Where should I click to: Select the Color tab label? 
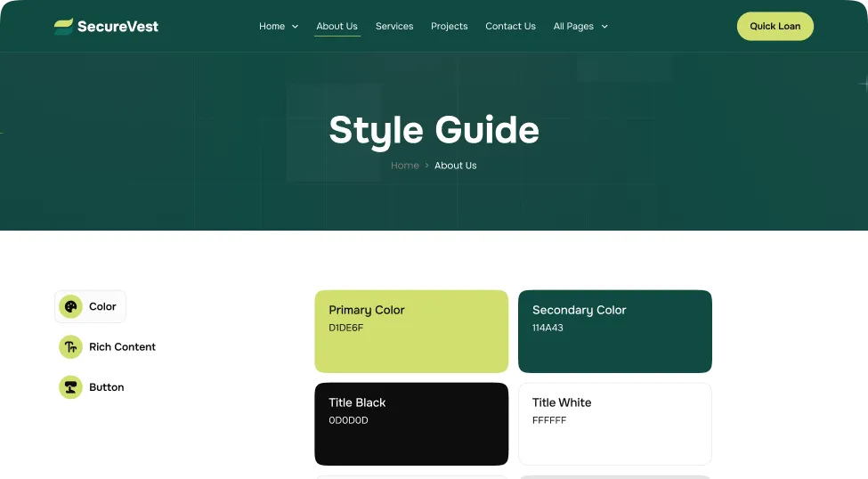pos(102,306)
